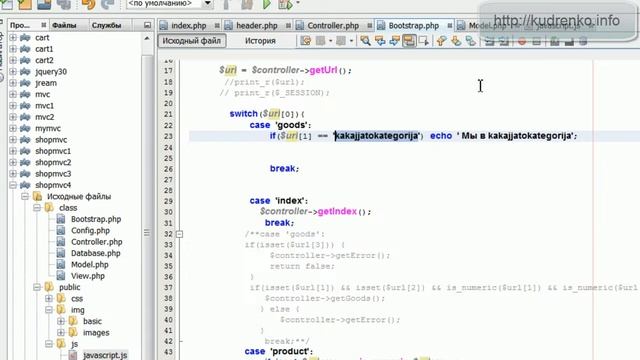Image resolution: width=640 pixels, height=360 pixels.
Task: Click in code line "case 'index':"
Action: [x=279, y=200]
